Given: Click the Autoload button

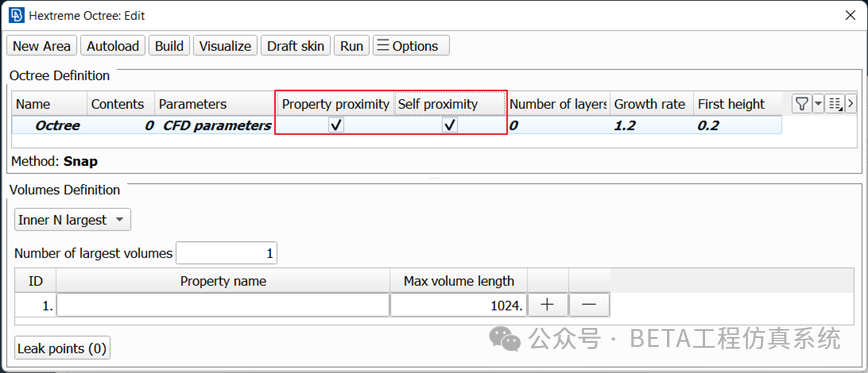Looking at the screenshot, I should [x=113, y=46].
